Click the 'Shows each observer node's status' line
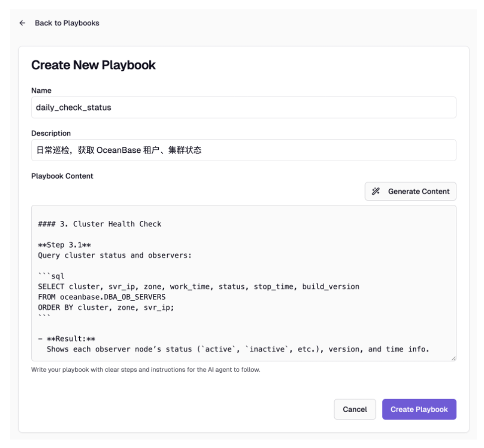The height and width of the screenshot is (448, 484). 238,349
